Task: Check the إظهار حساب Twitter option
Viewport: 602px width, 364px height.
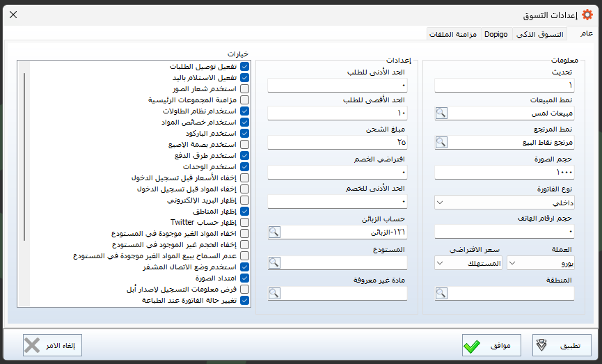Action: coord(244,222)
